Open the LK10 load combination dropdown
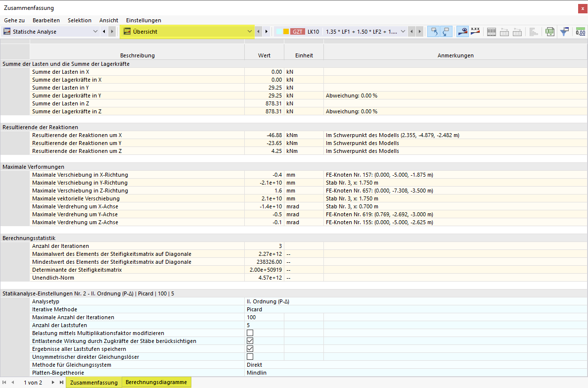This screenshot has width=588, height=388. [x=403, y=32]
